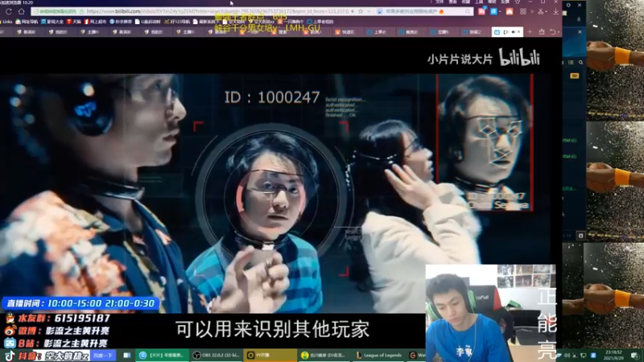Click the search icon in right side panel

(x=580, y=63)
